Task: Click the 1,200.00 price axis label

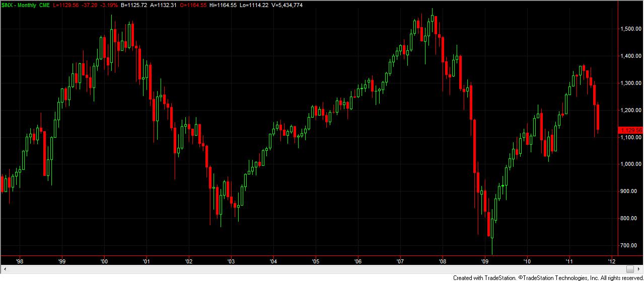Action: pyautogui.click(x=631, y=110)
